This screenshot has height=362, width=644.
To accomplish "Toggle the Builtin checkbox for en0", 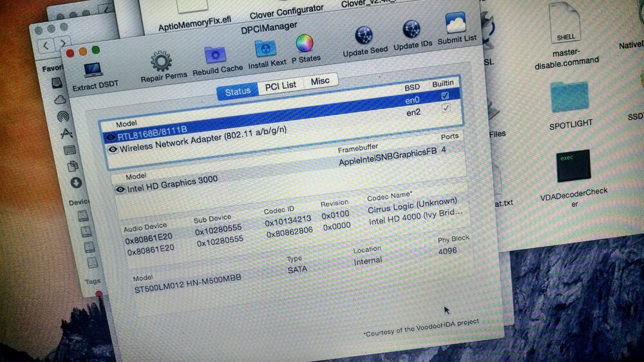I will coord(444,96).
